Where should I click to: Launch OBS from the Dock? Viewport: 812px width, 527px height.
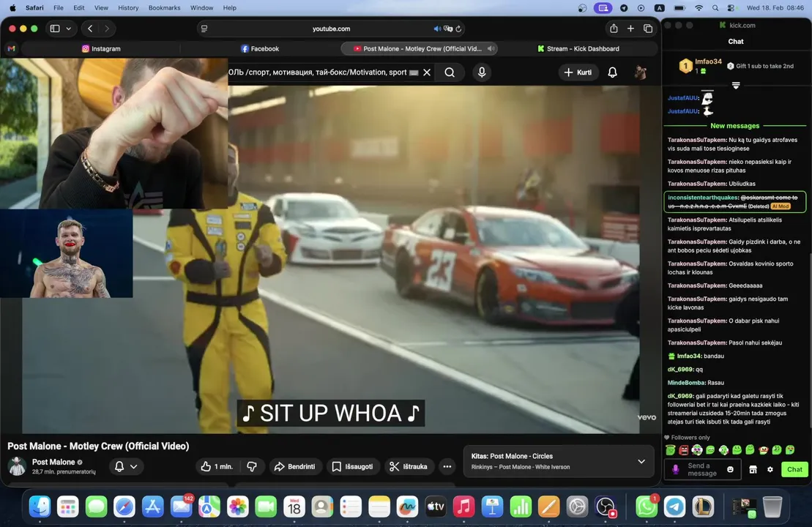[606, 507]
